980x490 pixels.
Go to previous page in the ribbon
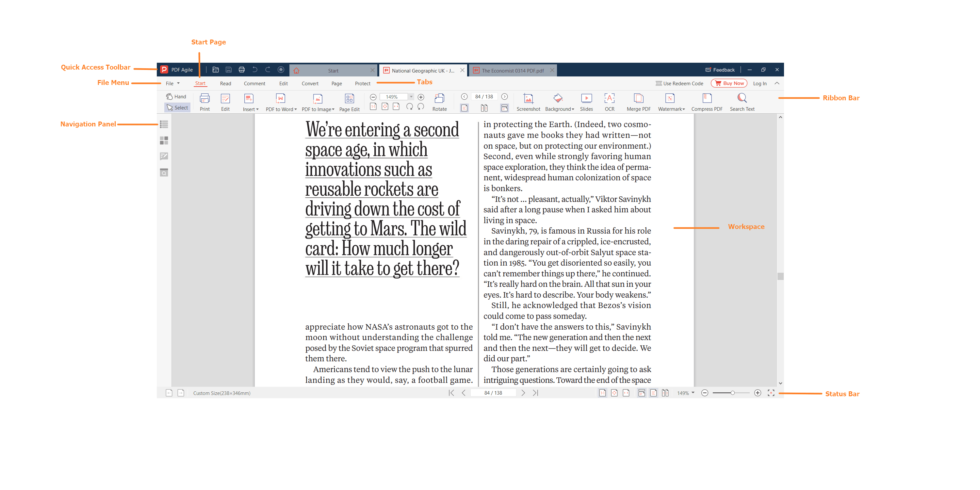(x=464, y=97)
